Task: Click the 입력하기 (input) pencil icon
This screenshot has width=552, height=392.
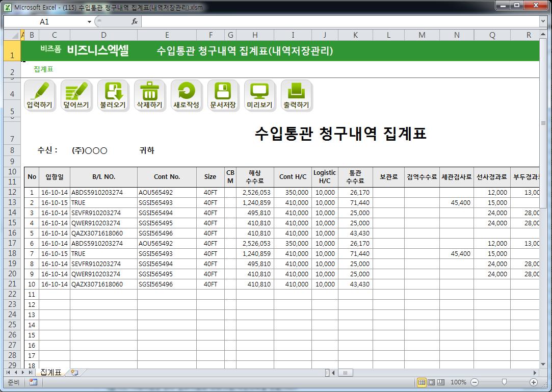Action: [40, 95]
